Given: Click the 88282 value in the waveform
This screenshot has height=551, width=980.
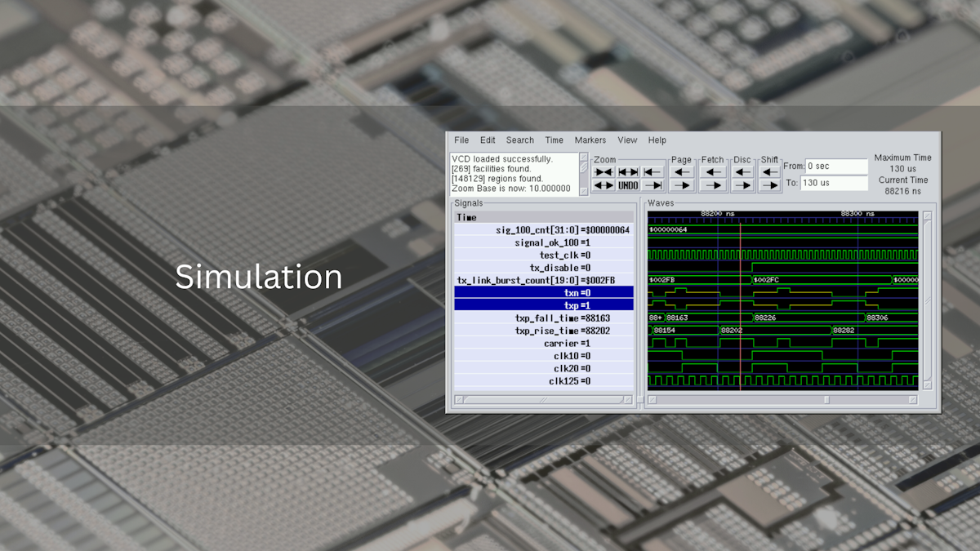Looking at the screenshot, I should click(x=844, y=331).
